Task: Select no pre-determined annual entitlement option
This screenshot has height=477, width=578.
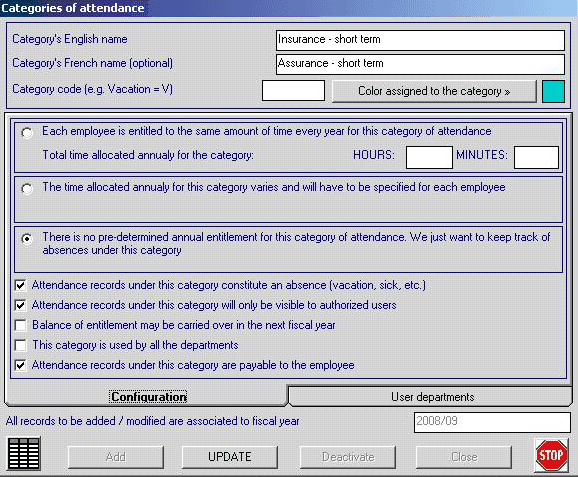Action: click(27, 239)
